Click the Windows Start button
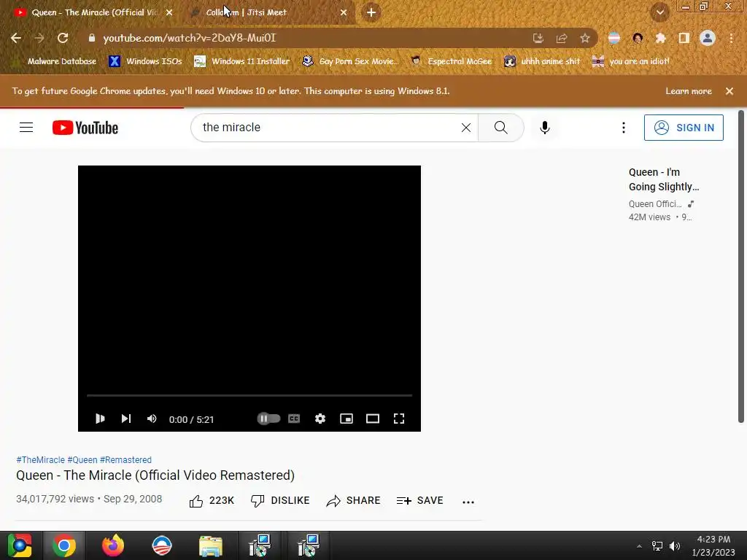Screen dimensions: 747x560 (20, 545)
